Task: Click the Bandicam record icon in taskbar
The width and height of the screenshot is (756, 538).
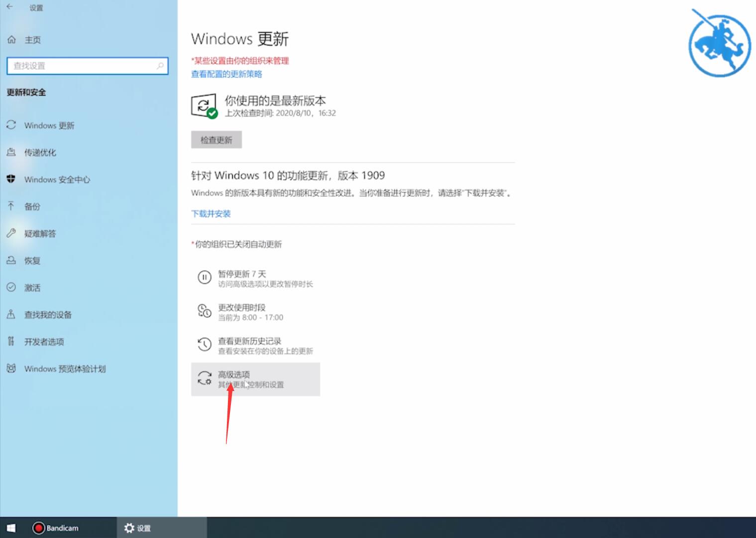Action: pos(38,528)
